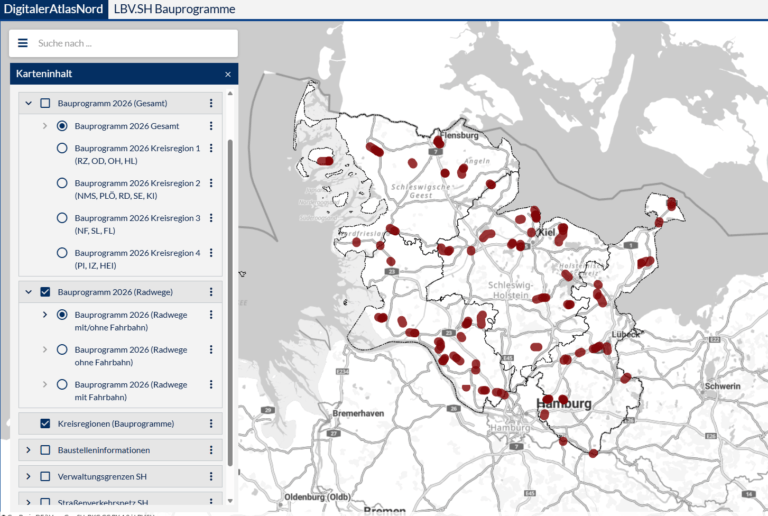Screen dimensions: 768x516
Task: Open options menu for Kreisregionen (Bauprogramme)
Action: click(211, 423)
